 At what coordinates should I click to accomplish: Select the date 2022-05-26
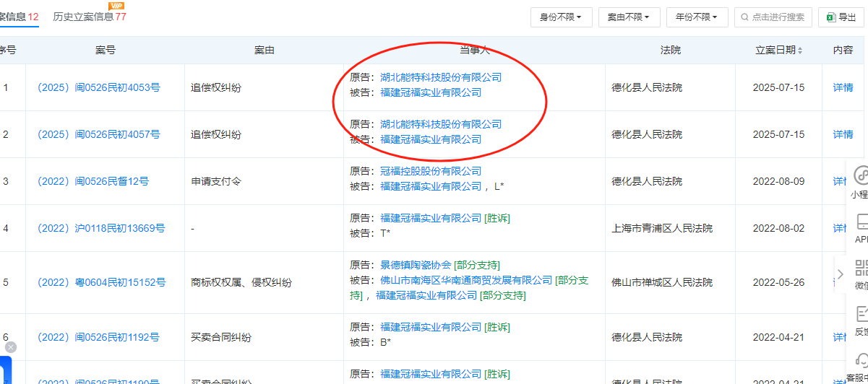click(778, 283)
